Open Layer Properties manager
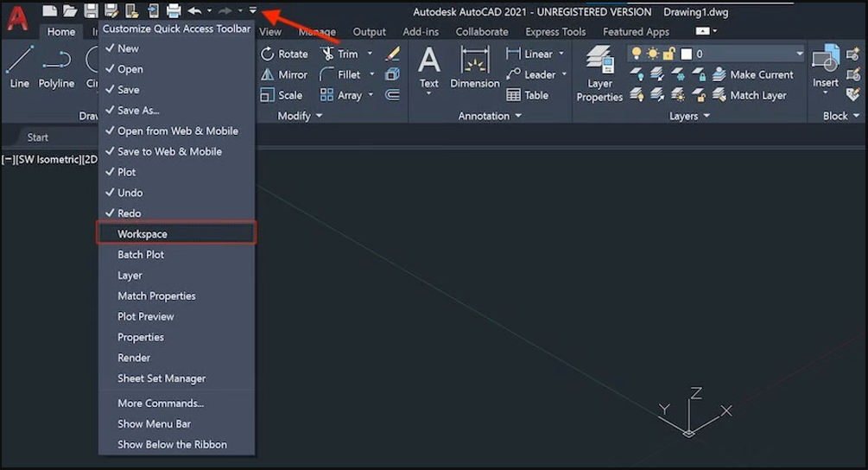The width and height of the screenshot is (868, 470). (599, 73)
